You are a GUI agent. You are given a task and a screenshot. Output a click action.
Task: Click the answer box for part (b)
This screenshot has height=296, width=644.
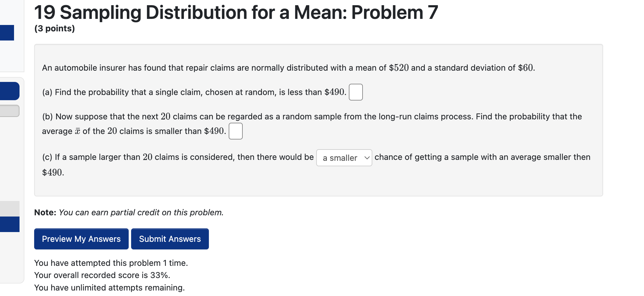[x=236, y=131]
